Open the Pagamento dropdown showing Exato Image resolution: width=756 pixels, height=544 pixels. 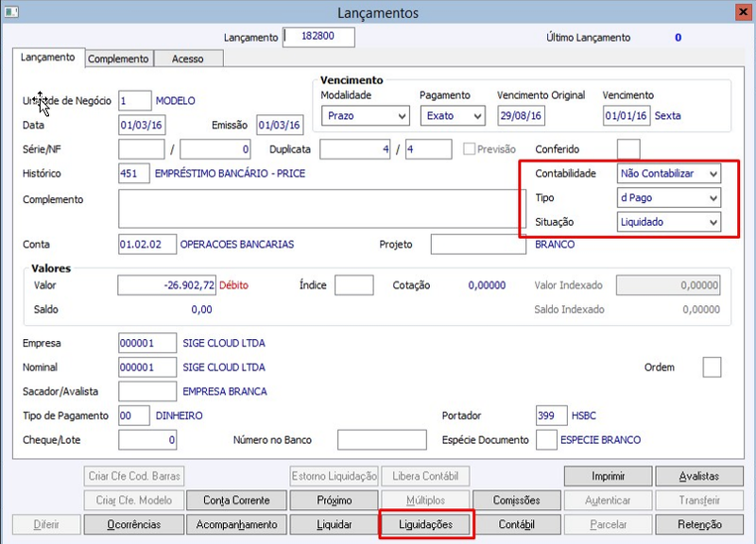coord(453,116)
